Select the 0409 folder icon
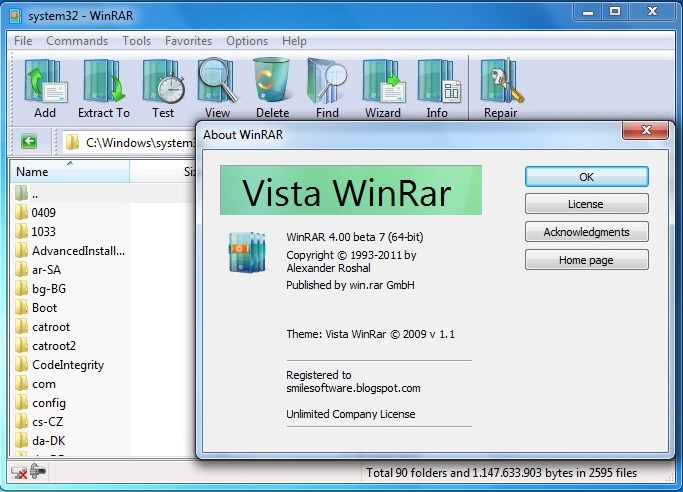The image size is (683, 492). (x=21, y=212)
